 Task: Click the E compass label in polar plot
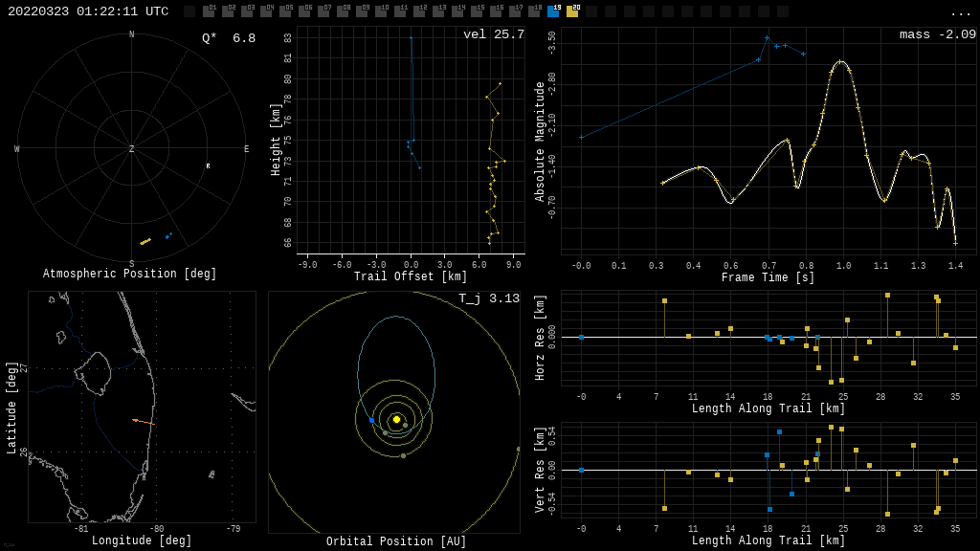click(246, 148)
